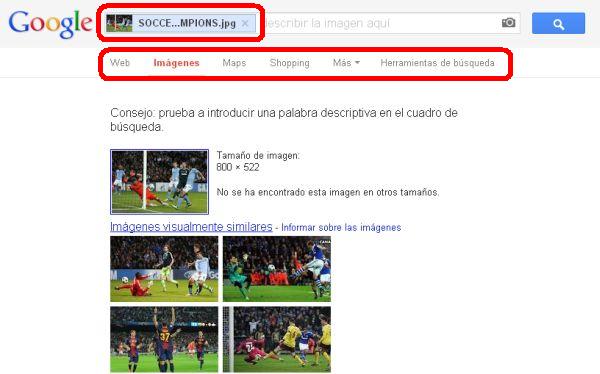Open the Web tab

click(120, 63)
